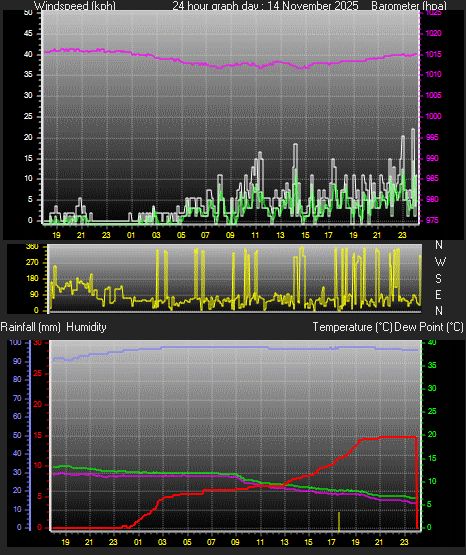The height and width of the screenshot is (555, 466).
Task: Click the 995 value on barometer axis
Action: [432, 137]
